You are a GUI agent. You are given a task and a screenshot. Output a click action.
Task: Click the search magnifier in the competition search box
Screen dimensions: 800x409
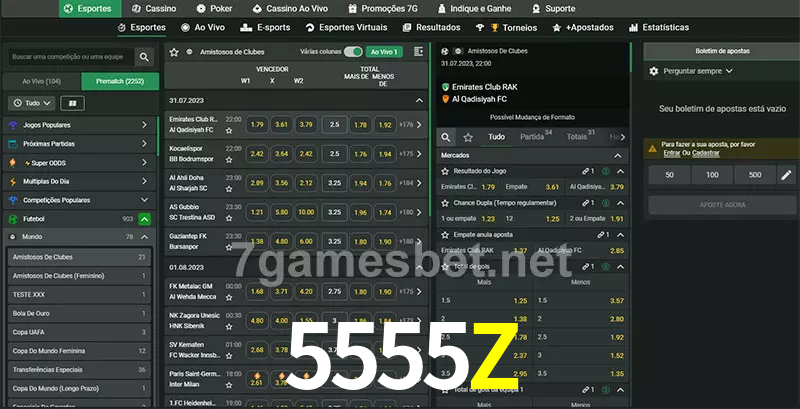[x=145, y=58]
